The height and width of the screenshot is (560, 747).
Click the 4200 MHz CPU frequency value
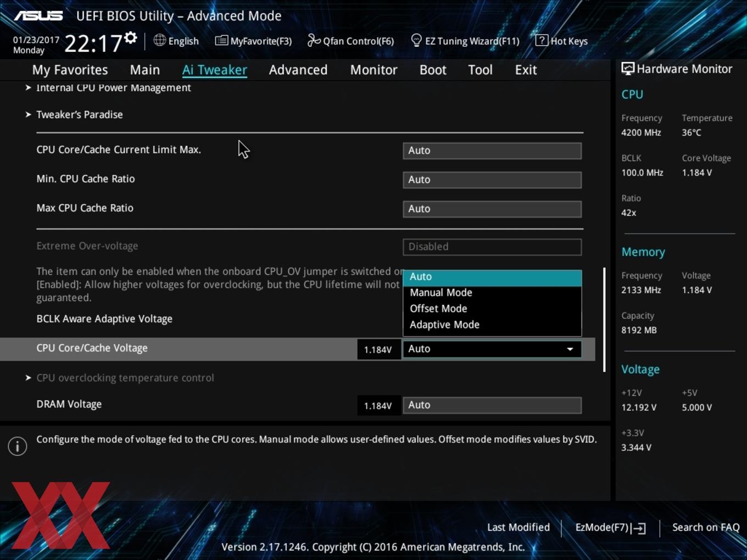coord(641,132)
